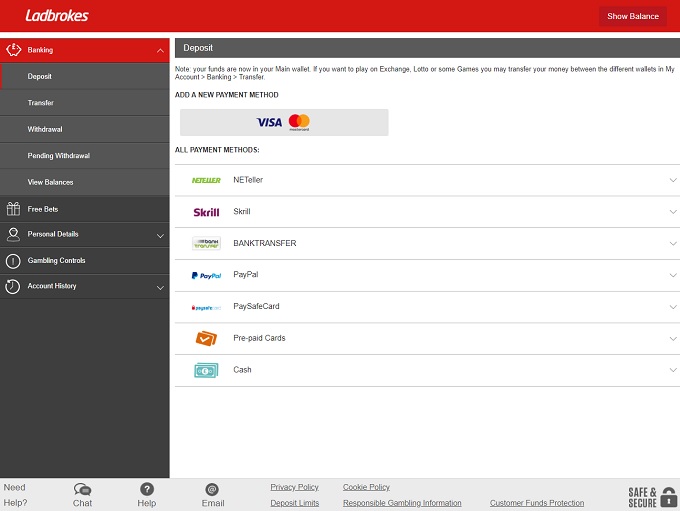
Task: Click the Email label in footer
Action: (213, 503)
